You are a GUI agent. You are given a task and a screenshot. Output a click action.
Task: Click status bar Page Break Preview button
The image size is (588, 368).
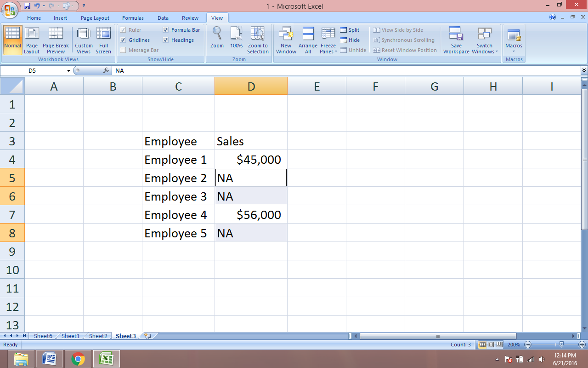pyautogui.click(x=499, y=345)
